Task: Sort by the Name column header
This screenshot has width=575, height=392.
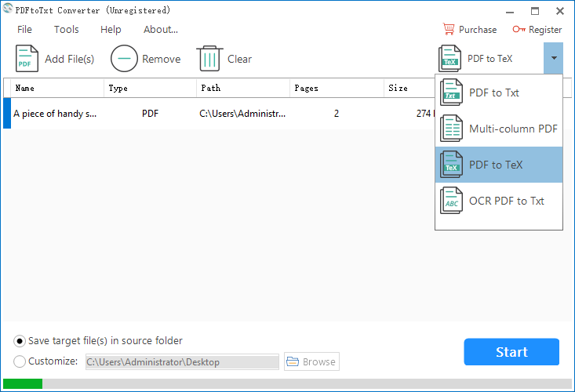Action: click(57, 88)
